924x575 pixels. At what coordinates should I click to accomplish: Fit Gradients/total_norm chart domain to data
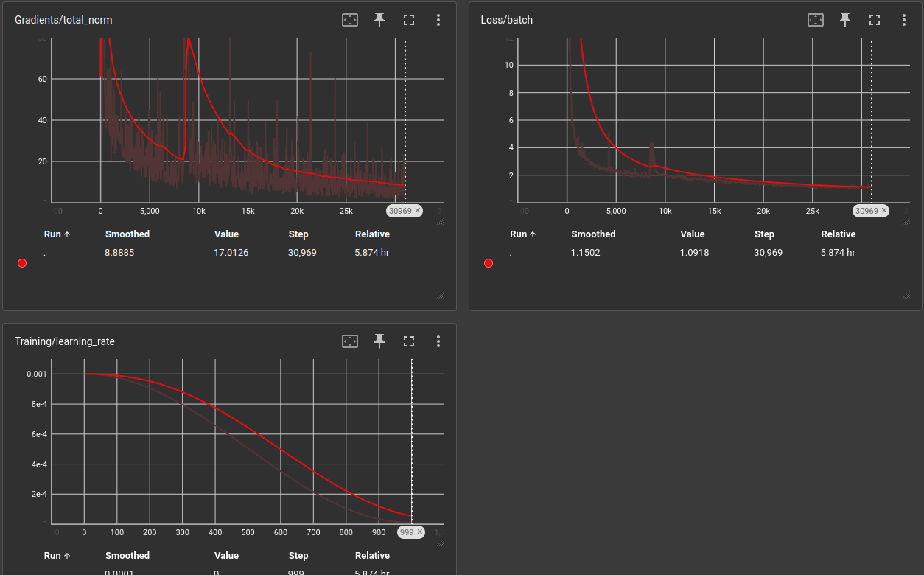(349, 20)
